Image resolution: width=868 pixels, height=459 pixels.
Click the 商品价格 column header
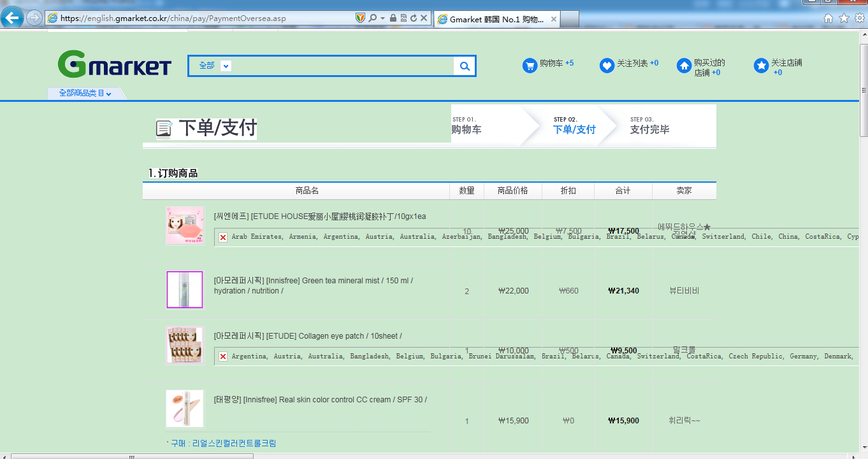pos(512,191)
